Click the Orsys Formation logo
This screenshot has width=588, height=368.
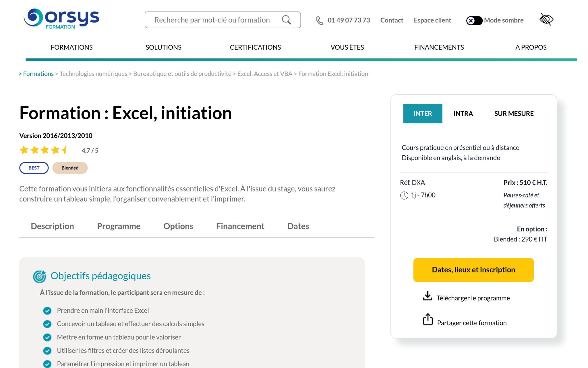click(61, 19)
